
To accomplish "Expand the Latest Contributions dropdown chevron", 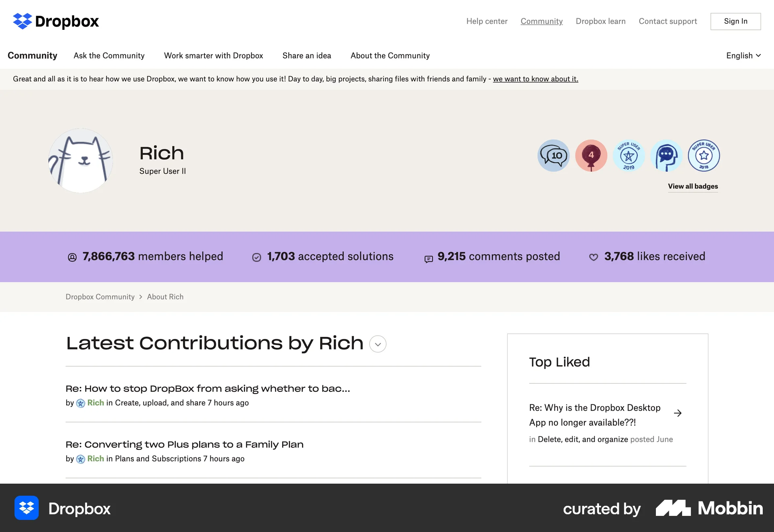I will coord(378,344).
